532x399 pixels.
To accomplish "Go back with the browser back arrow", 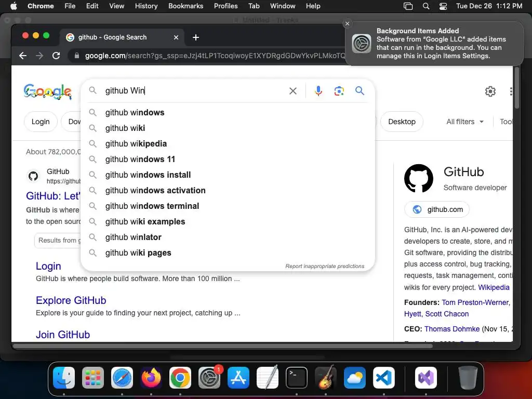I will click(23, 56).
